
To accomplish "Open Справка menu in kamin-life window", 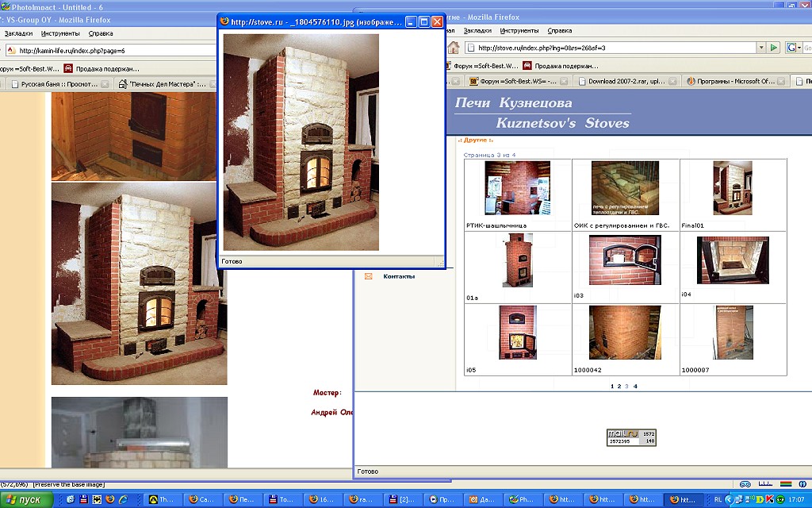I will [101, 34].
